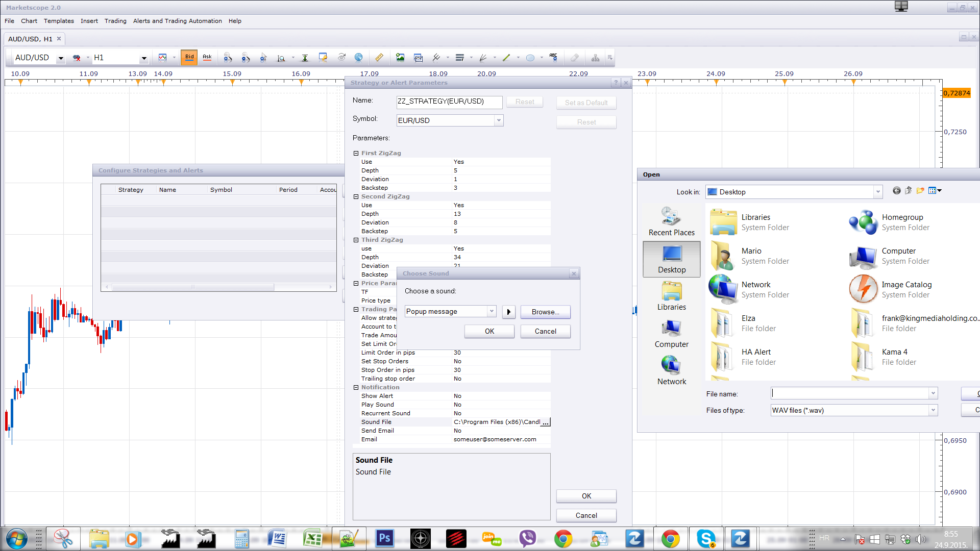Click the eraser tool in toolbar
The width and height of the screenshot is (980, 551).
575,58
